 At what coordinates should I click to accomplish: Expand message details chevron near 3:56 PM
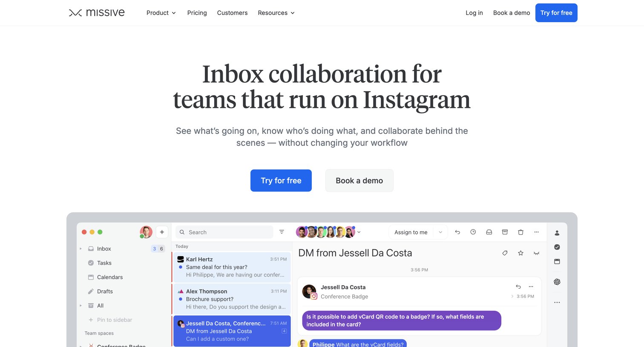[512, 296]
